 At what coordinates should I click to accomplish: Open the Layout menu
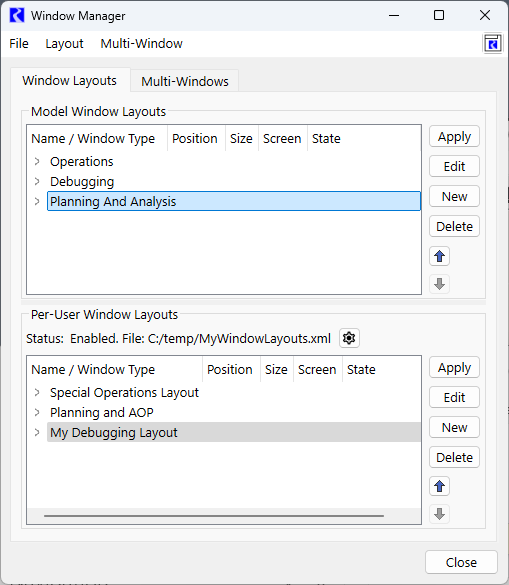click(64, 44)
